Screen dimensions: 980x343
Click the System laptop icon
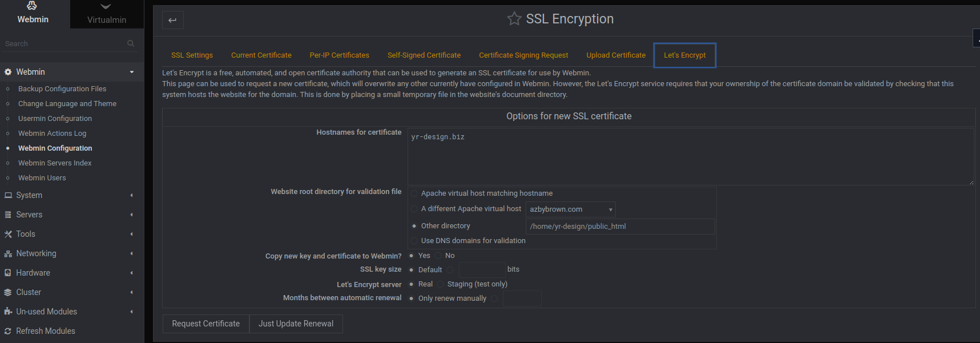pyautogui.click(x=8, y=195)
